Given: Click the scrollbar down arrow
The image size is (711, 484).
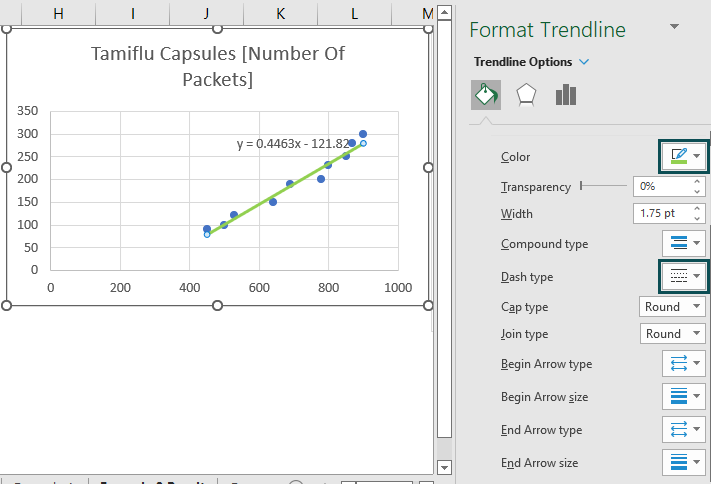Looking at the screenshot, I should coord(444,467).
